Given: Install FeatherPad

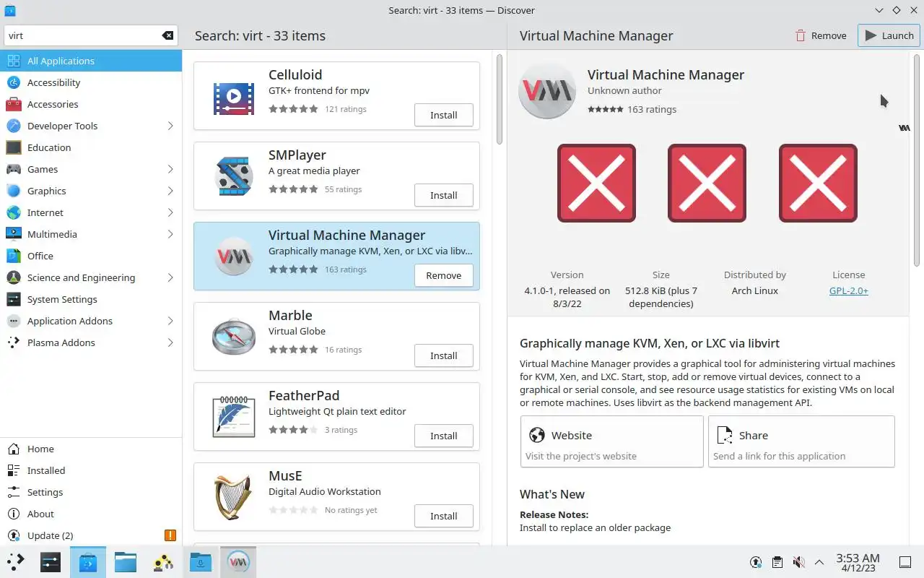Looking at the screenshot, I should (x=444, y=436).
